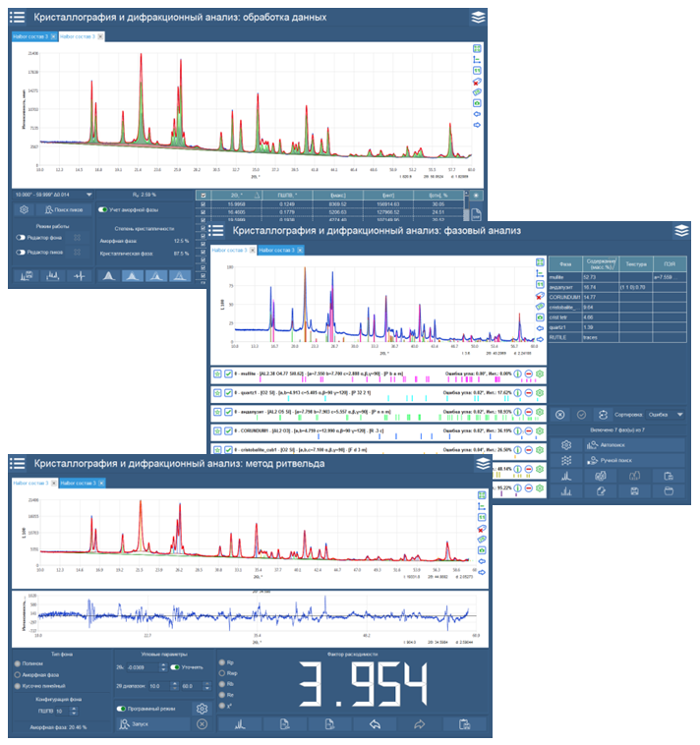Remove the quartz1 phase with its red minus icon
Image resolution: width=700 pixels, height=745 pixels.
[x=527, y=392]
